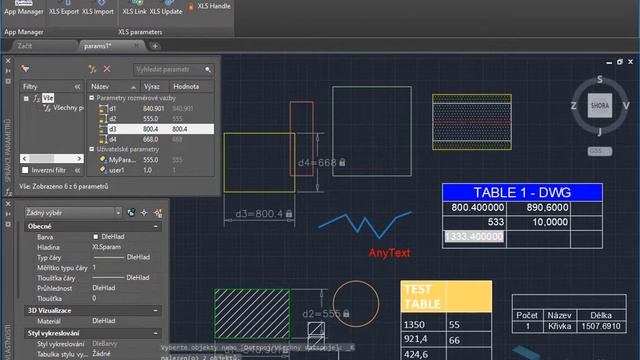Click the chevron beside Inverzní filtr

pyautogui.click(x=77, y=170)
